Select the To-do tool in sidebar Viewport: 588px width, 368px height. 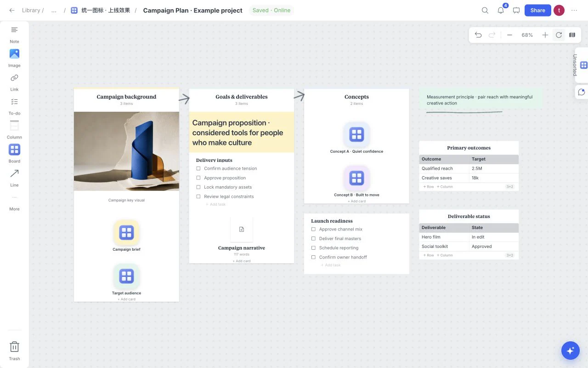(14, 106)
